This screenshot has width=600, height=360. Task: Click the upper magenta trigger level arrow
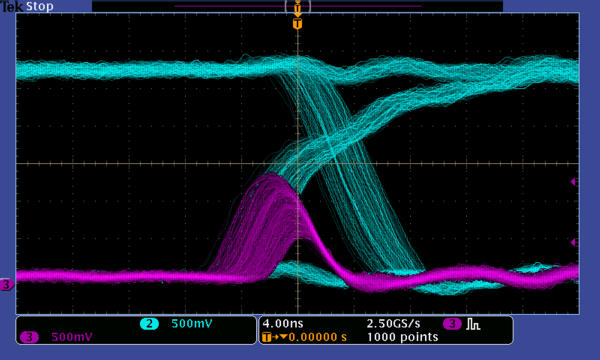coord(573,181)
